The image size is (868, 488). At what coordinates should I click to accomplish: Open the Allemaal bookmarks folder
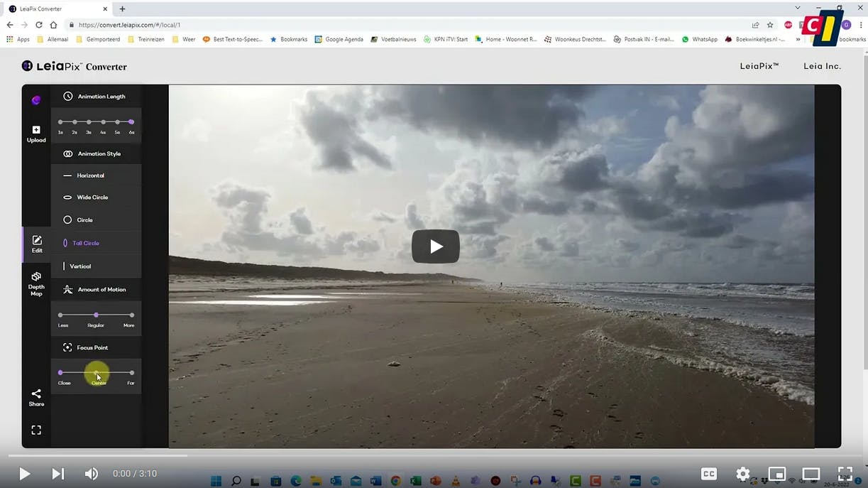click(x=53, y=40)
